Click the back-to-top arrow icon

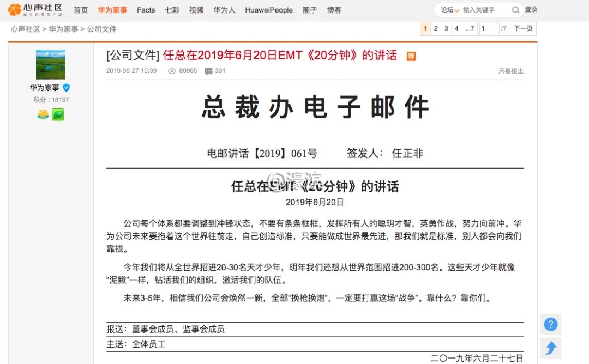tap(551, 348)
